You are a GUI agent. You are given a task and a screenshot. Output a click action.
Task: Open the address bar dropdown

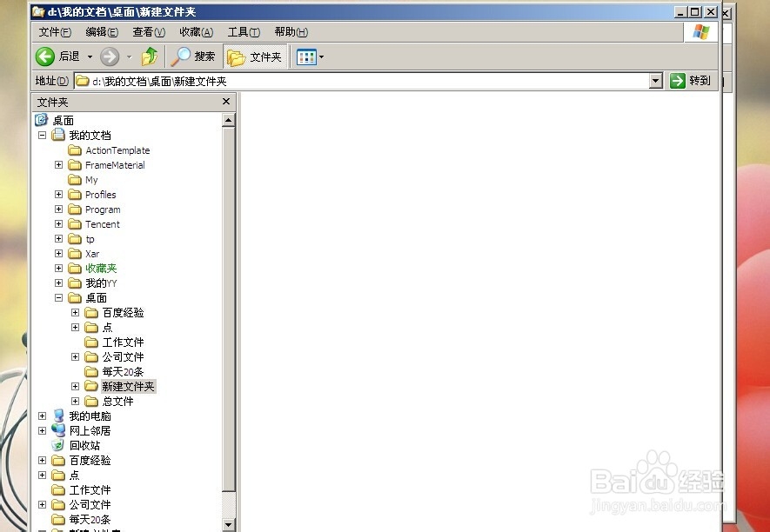coord(655,81)
